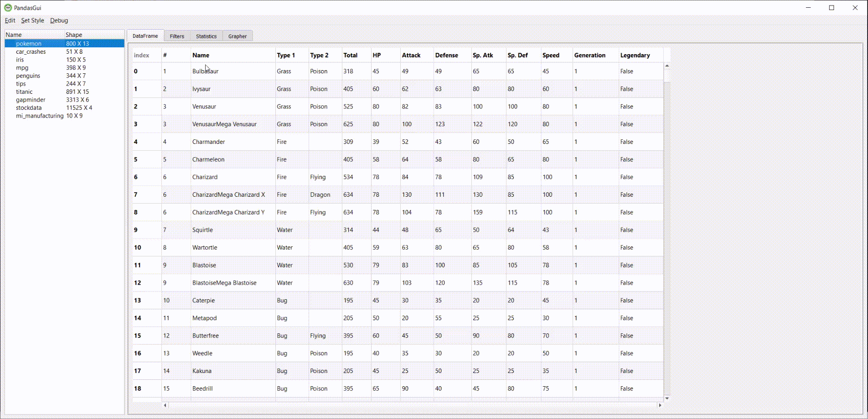Select the Bulbasaur name cell

(x=233, y=72)
